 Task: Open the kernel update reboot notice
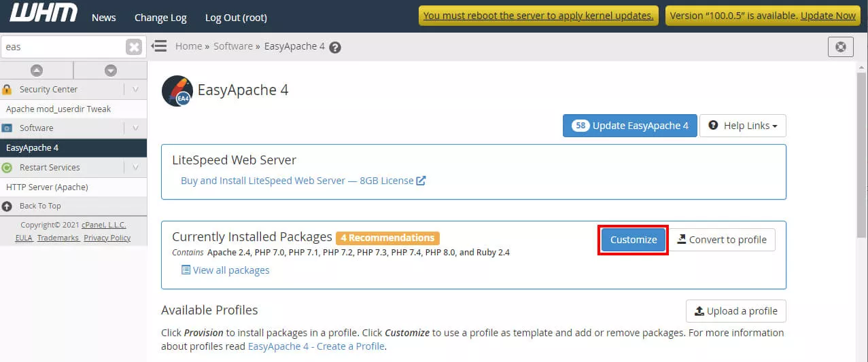[538, 16]
